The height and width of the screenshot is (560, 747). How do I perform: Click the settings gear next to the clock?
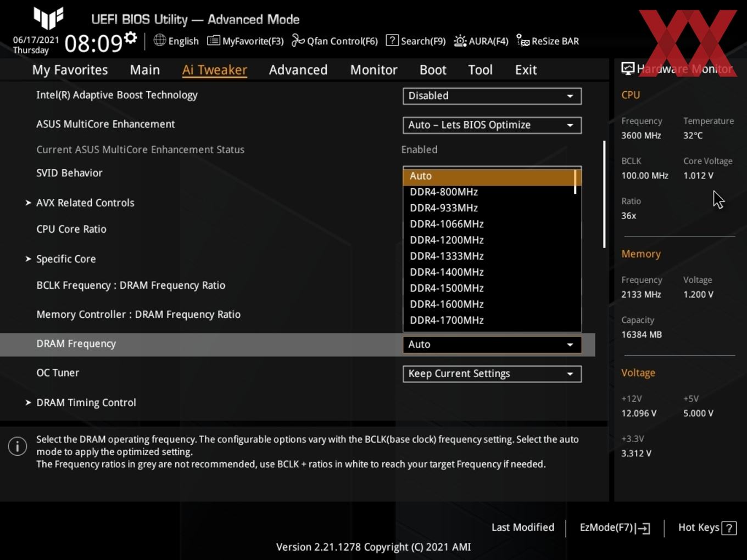coord(131,38)
